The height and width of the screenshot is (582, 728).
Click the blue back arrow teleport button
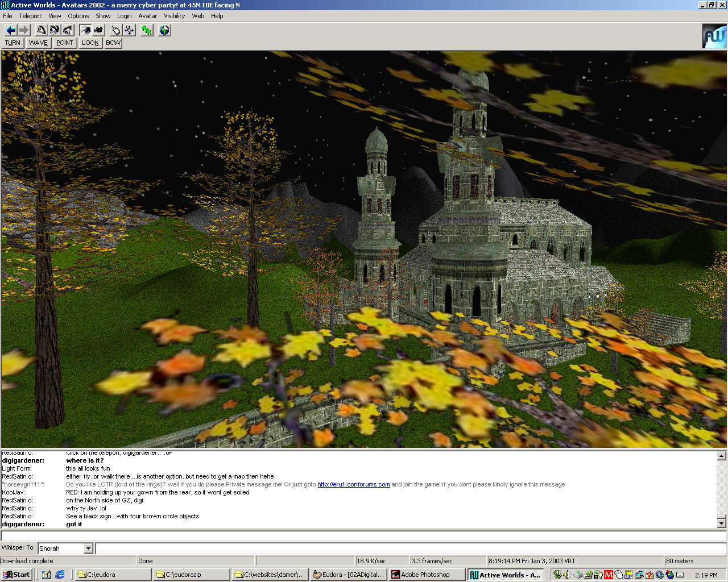11,30
